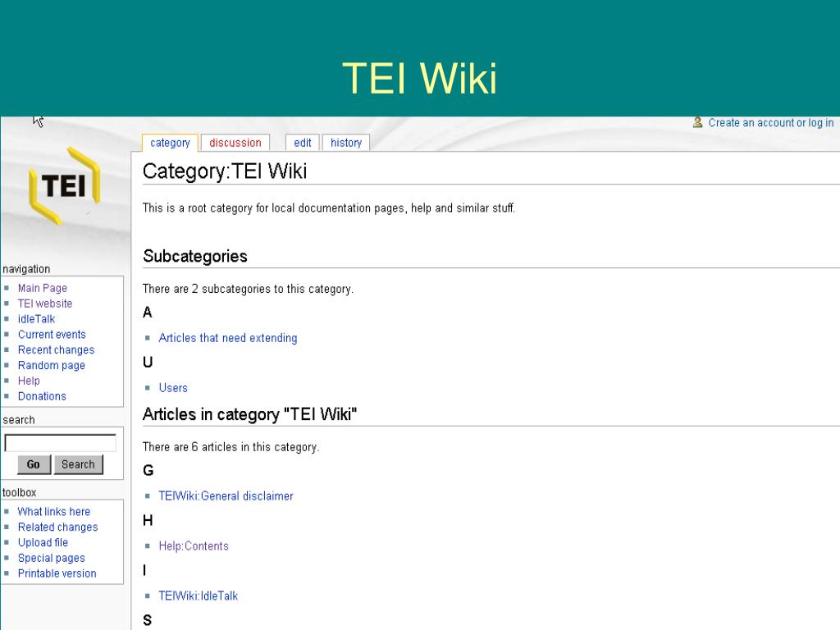Open Current events link

(x=52, y=335)
